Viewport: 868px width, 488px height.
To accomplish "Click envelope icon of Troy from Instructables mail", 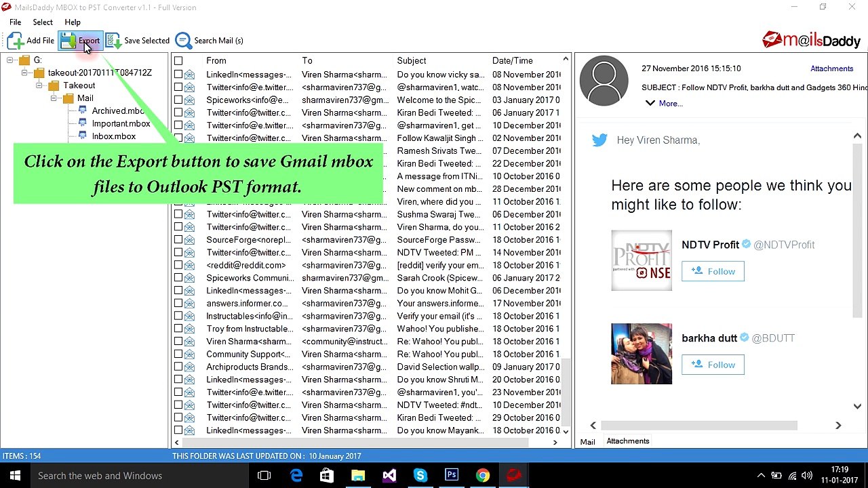I will pos(190,329).
